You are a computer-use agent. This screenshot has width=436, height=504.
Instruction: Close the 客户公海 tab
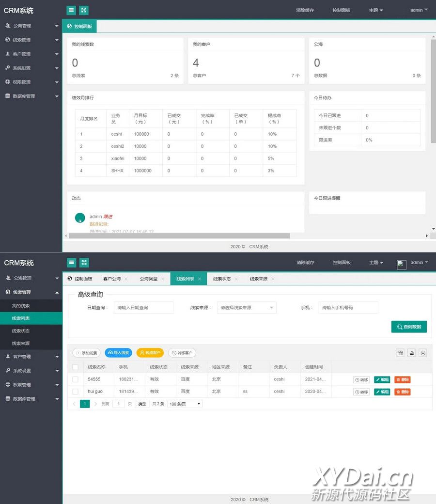126,279
